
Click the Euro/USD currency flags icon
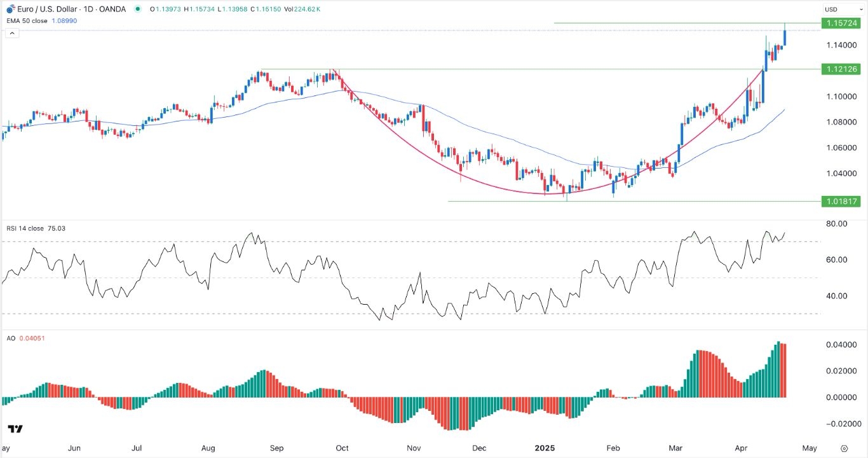click(x=11, y=9)
